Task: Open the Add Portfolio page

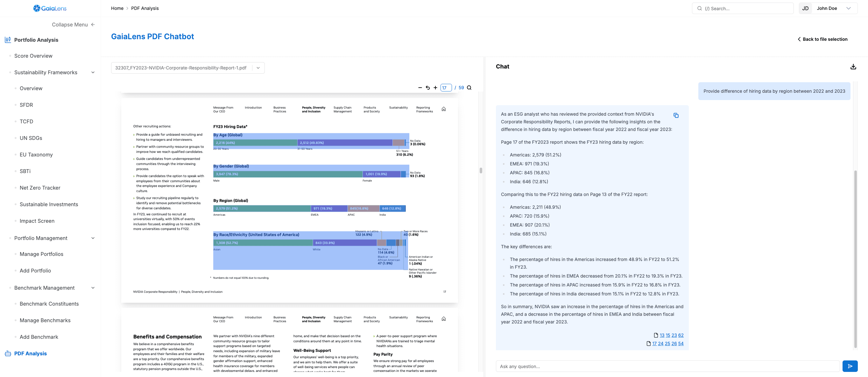Action: (35, 271)
